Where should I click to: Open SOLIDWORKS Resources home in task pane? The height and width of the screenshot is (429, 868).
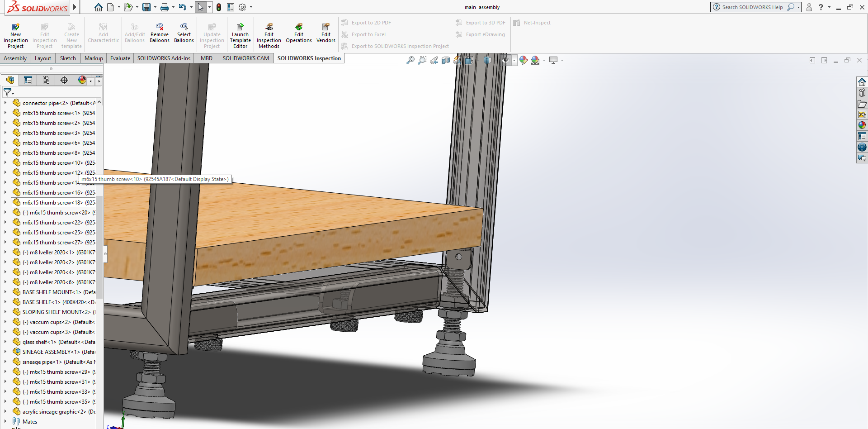(x=862, y=82)
